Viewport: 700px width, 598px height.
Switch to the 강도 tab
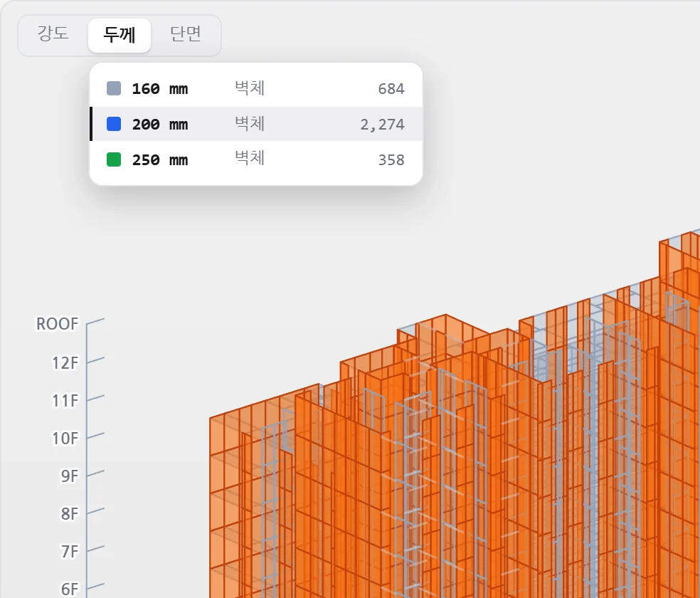[53, 35]
